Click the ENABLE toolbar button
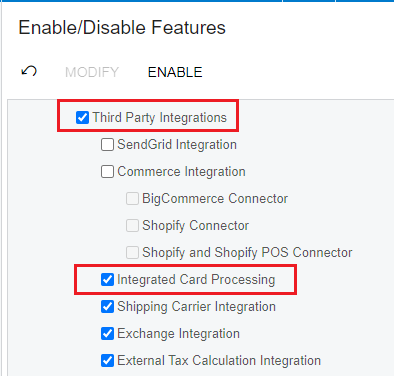 pos(175,72)
